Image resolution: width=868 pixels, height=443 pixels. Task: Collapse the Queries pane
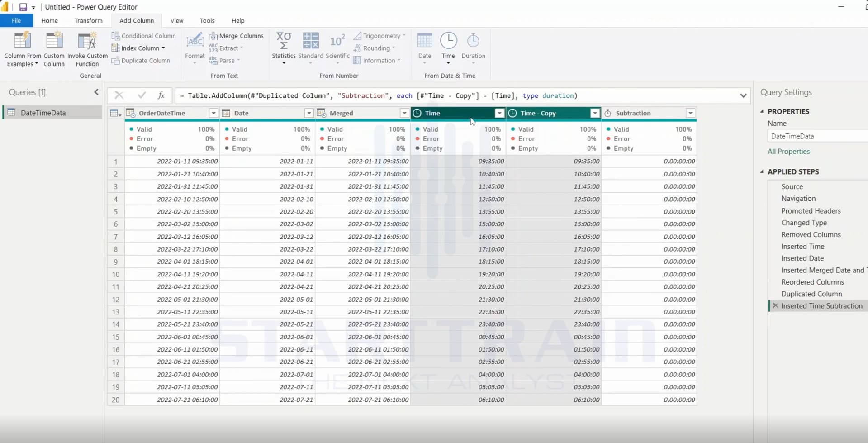pyautogui.click(x=96, y=92)
